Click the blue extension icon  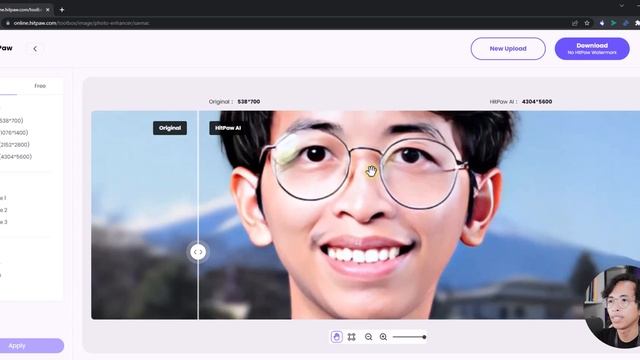coord(625,23)
